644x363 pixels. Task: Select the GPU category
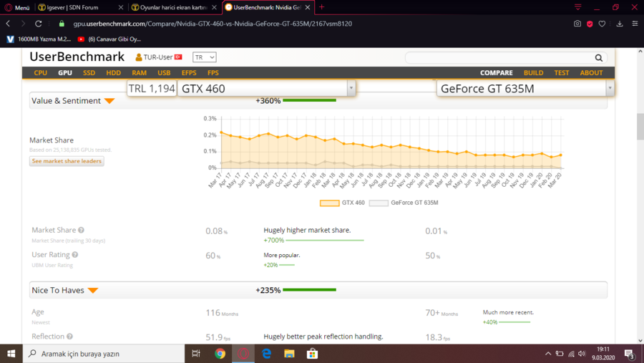coord(65,73)
